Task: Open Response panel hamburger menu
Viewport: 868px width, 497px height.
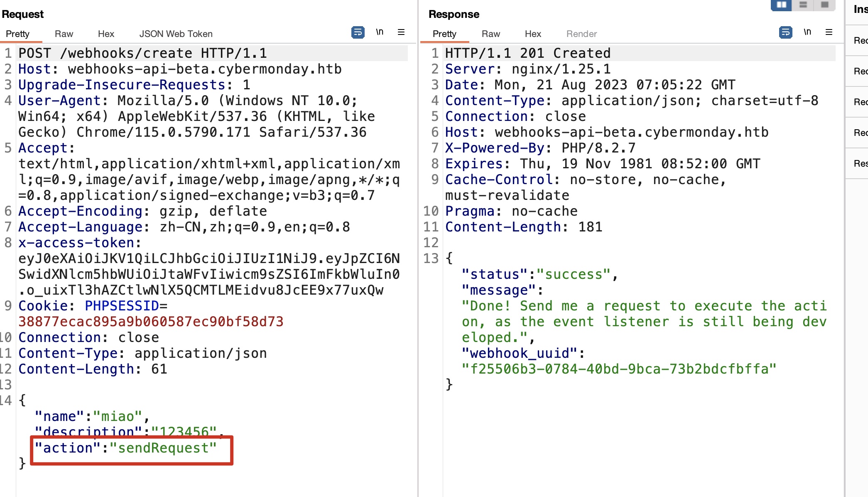Action: click(x=829, y=32)
